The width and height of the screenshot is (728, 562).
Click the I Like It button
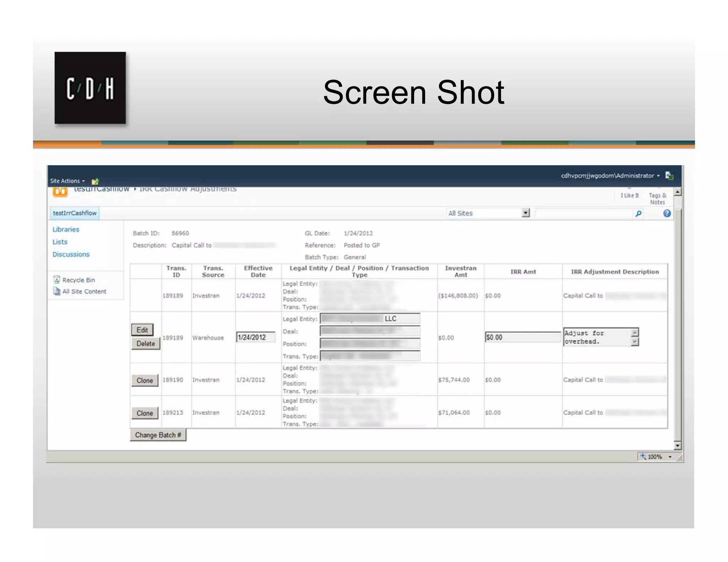tap(630, 195)
